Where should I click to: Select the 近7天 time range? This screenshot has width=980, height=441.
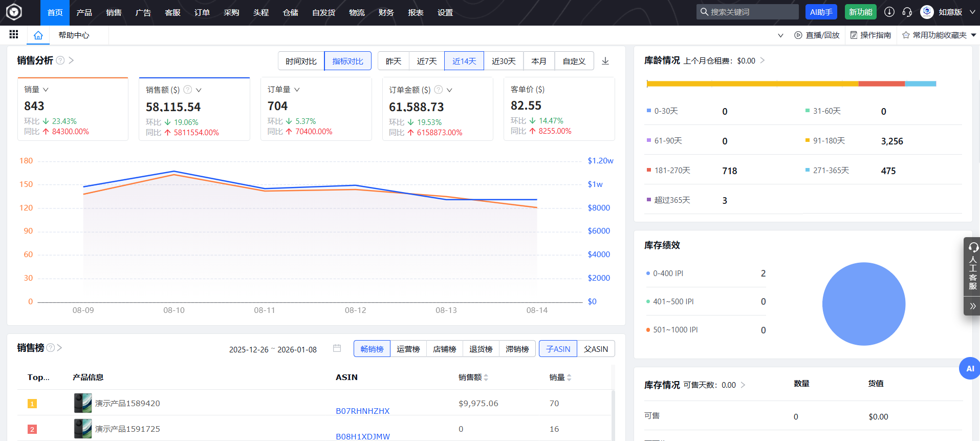pyautogui.click(x=426, y=61)
